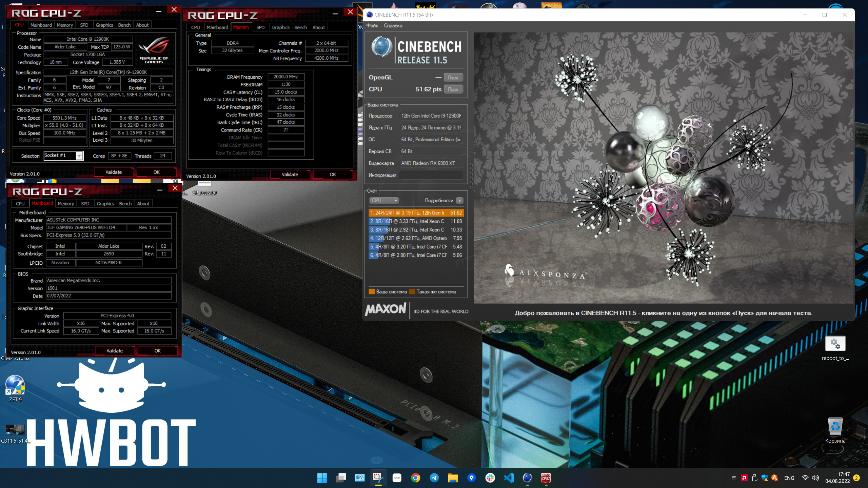Screen dimensions: 868x488
Task: Run the CPU test with Пуск
Action: [x=453, y=89]
